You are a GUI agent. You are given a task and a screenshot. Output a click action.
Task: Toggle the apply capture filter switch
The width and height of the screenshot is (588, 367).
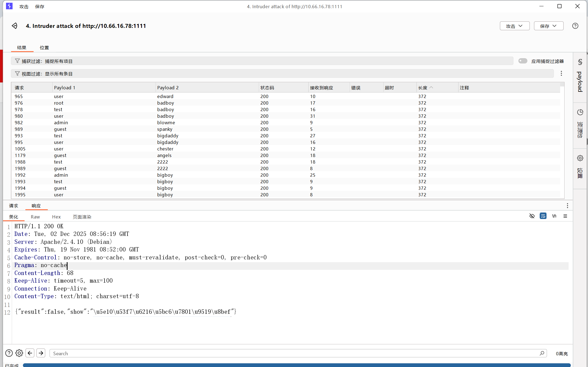523,61
